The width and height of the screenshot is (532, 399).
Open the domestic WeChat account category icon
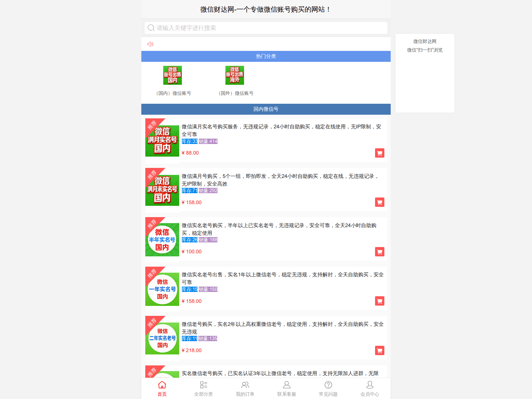[173, 75]
